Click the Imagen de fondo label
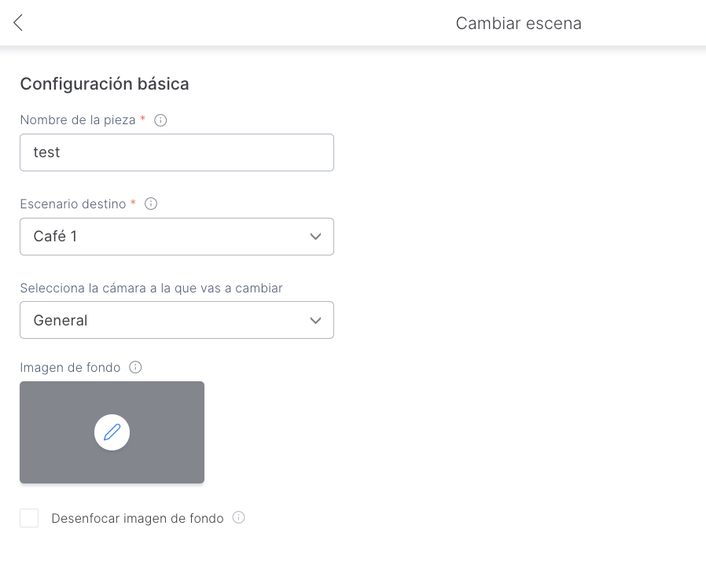The height and width of the screenshot is (588, 706). (70, 367)
